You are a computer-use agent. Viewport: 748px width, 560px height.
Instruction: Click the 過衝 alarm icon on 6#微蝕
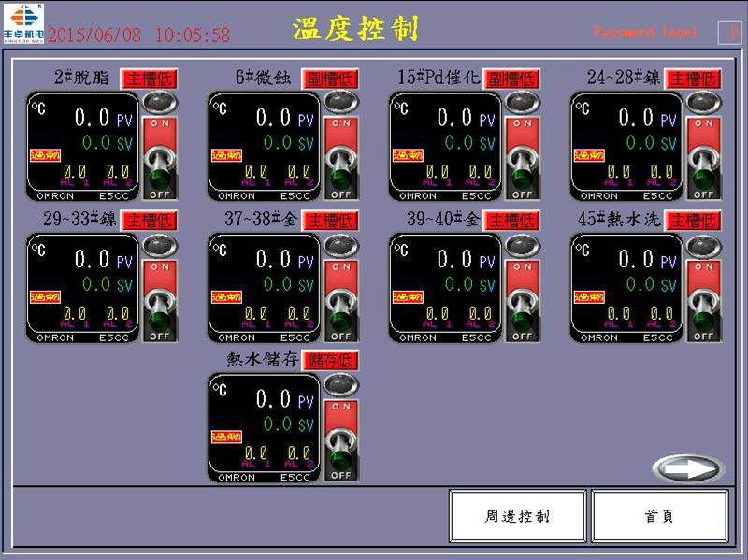(x=223, y=156)
